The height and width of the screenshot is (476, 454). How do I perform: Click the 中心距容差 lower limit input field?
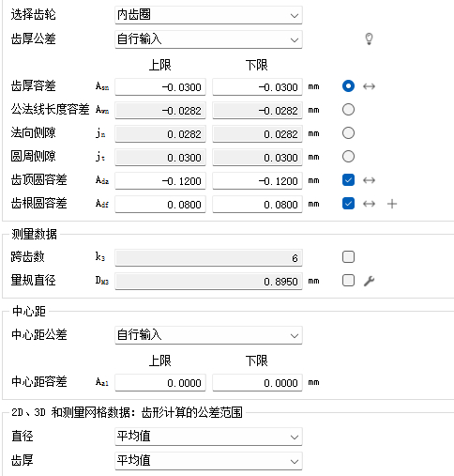click(x=257, y=382)
